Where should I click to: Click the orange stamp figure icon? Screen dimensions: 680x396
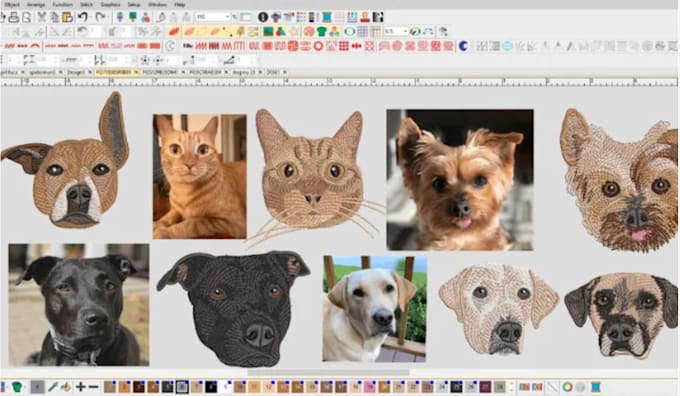(x=365, y=17)
